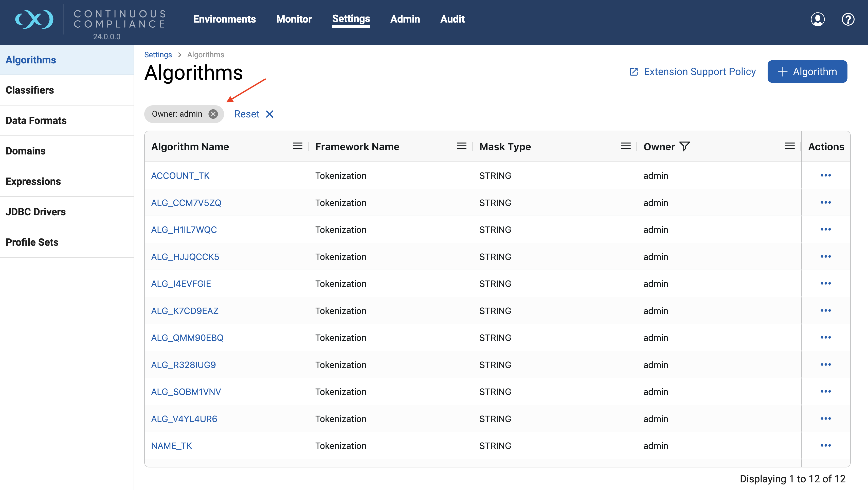Open the actions menu for NAME_TK
The height and width of the screenshot is (490, 868).
click(x=826, y=446)
